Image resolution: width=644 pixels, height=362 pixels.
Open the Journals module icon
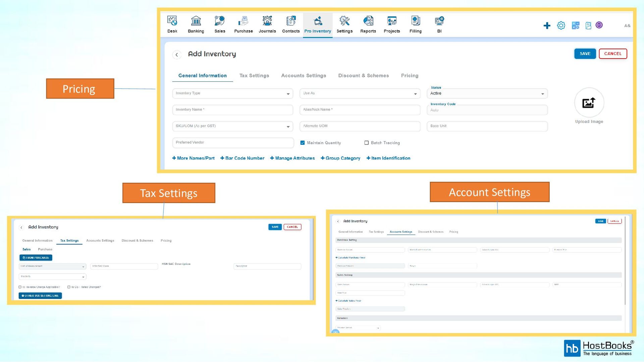pyautogui.click(x=267, y=21)
